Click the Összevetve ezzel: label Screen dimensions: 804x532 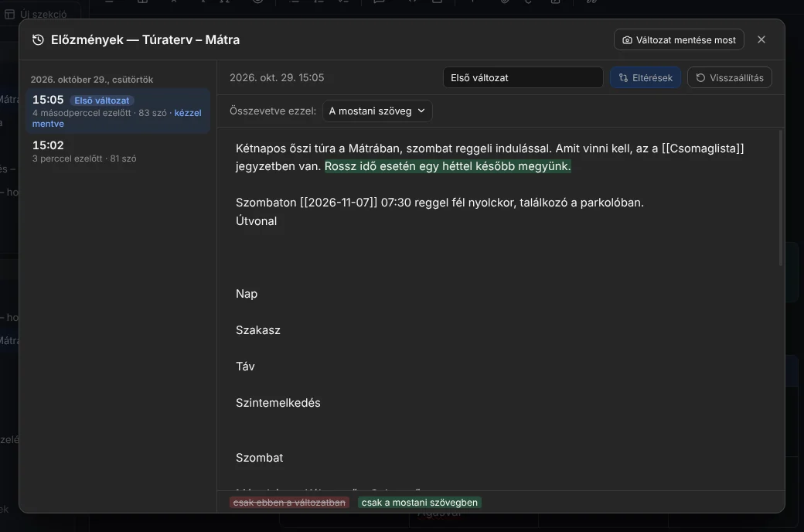click(273, 111)
